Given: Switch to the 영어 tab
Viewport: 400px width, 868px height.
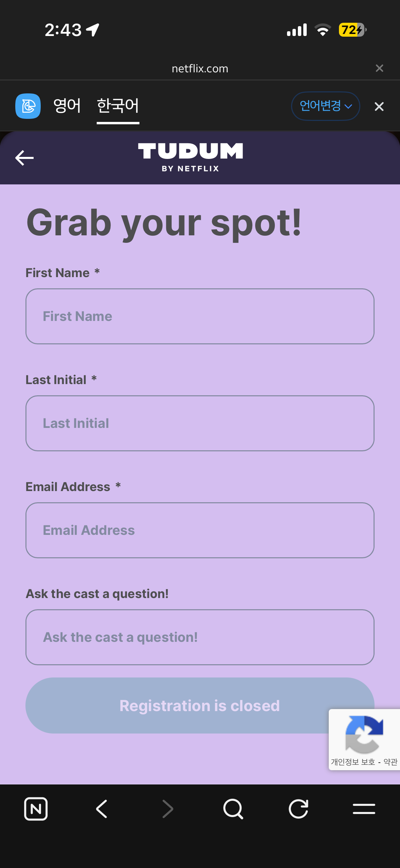Looking at the screenshot, I should (x=67, y=106).
